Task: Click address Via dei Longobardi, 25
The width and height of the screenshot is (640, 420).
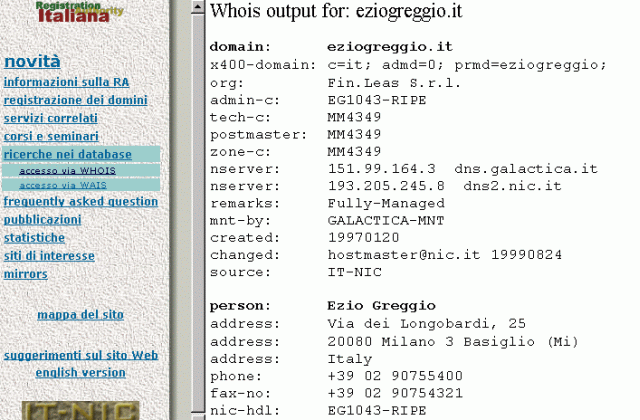Action: tap(427, 324)
